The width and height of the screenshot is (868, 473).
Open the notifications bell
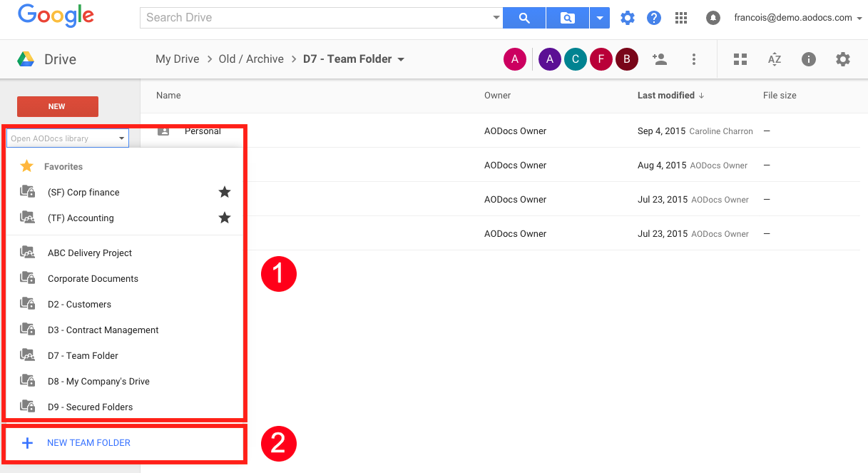(x=713, y=18)
